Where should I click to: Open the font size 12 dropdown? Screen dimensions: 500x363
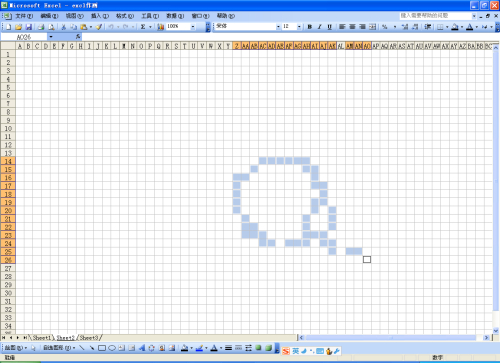(x=299, y=27)
